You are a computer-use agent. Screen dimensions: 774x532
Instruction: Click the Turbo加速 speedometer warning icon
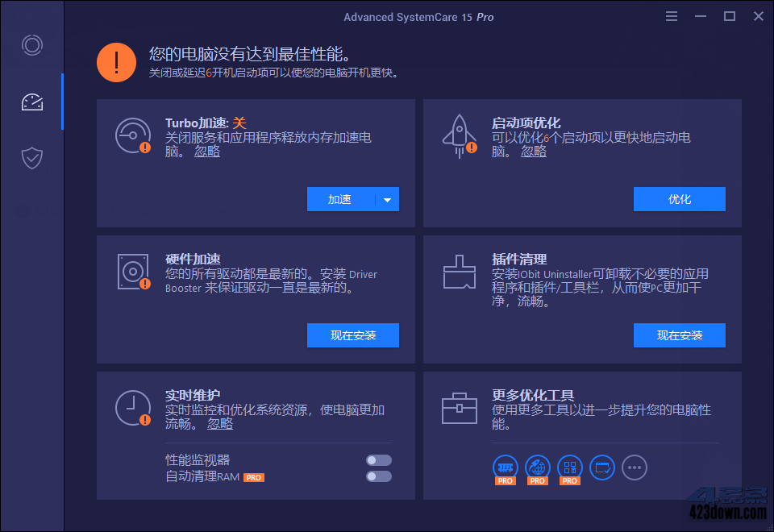click(x=132, y=136)
